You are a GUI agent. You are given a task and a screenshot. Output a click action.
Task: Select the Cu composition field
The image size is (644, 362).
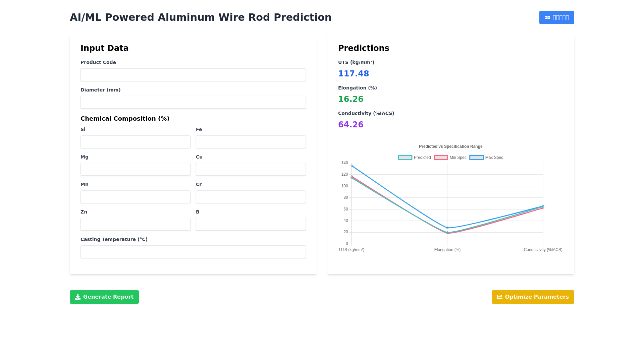click(251, 169)
